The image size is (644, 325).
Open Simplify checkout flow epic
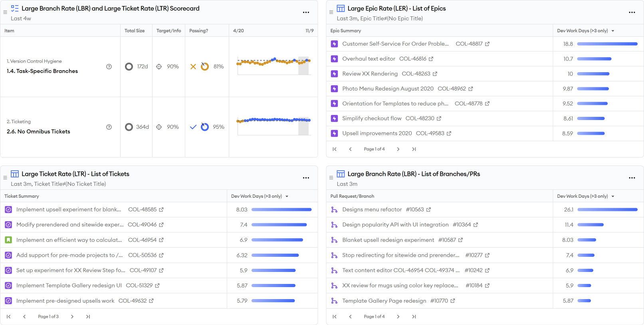371,118
